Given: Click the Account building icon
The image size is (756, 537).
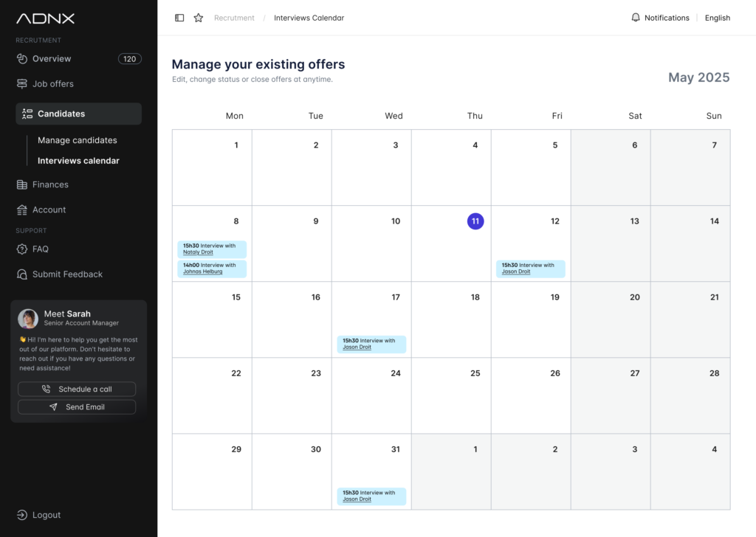Looking at the screenshot, I should pos(23,209).
